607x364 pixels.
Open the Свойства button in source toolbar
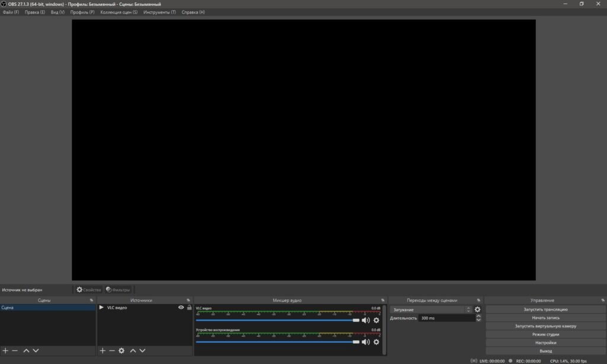point(88,290)
